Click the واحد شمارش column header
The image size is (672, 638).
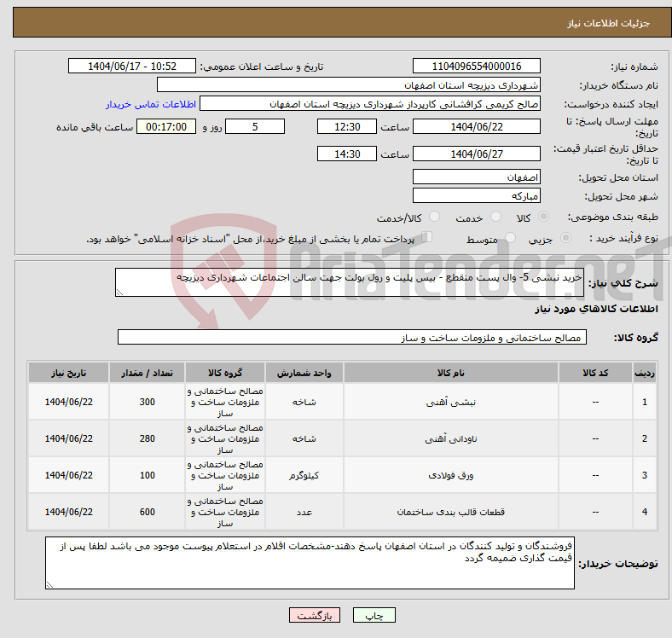(304, 373)
